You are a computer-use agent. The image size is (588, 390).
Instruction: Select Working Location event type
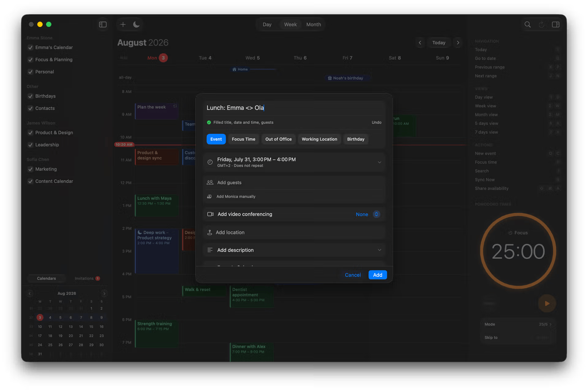[x=319, y=139]
